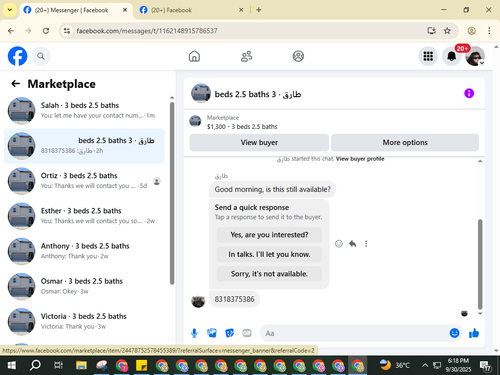Switch to Messenger browser tab

click(x=76, y=10)
